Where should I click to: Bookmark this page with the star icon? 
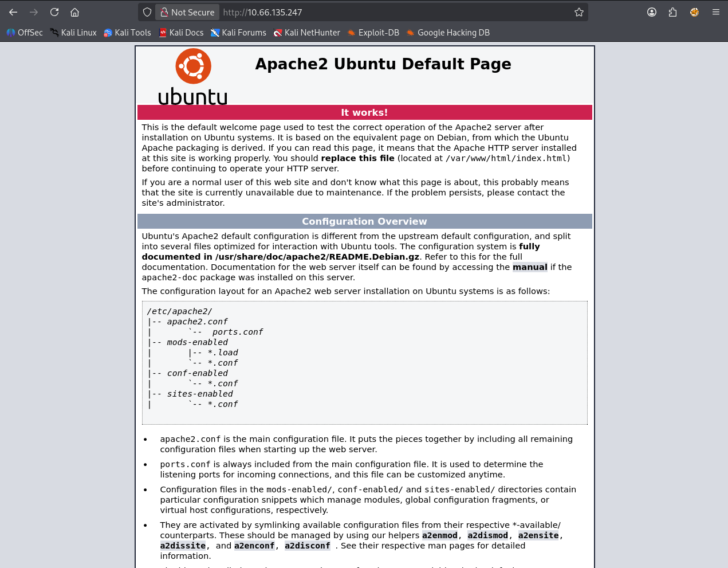click(579, 12)
